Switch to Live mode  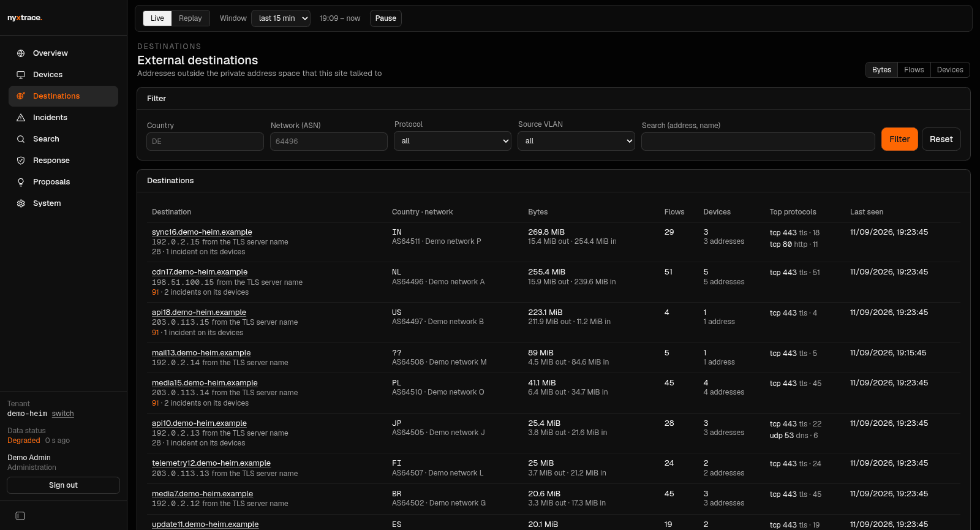[x=157, y=18]
